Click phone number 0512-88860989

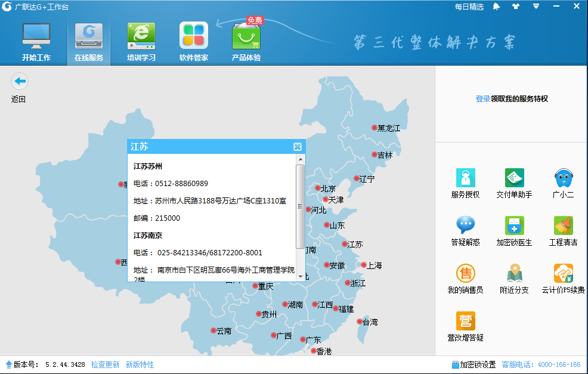point(181,184)
